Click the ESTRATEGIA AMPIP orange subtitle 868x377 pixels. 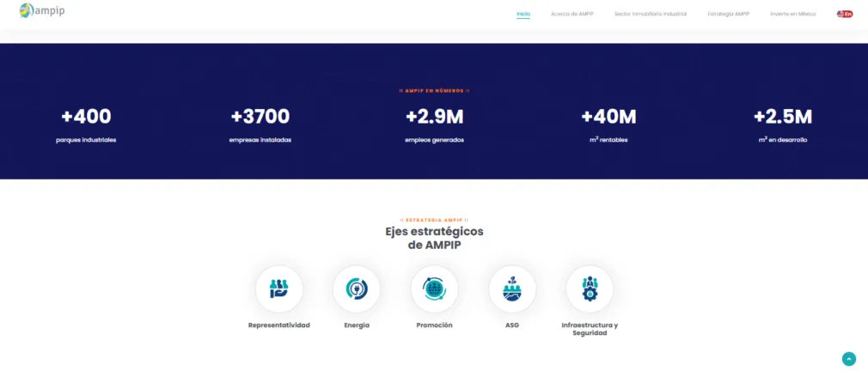[x=435, y=220]
